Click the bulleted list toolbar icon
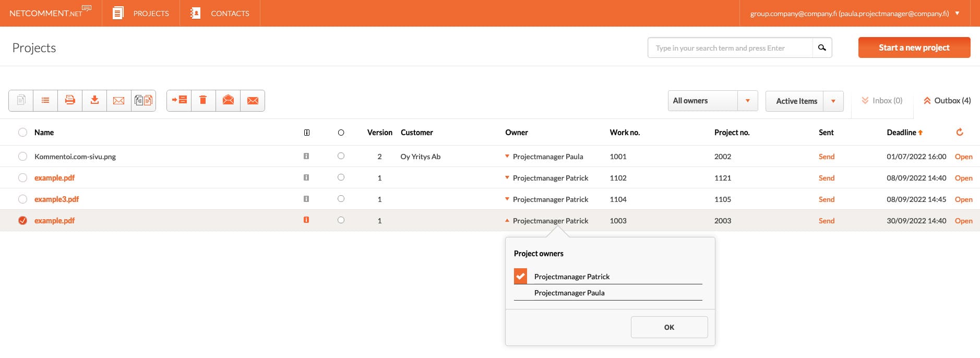This screenshot has height=358, width=980. tap(45, 100)
